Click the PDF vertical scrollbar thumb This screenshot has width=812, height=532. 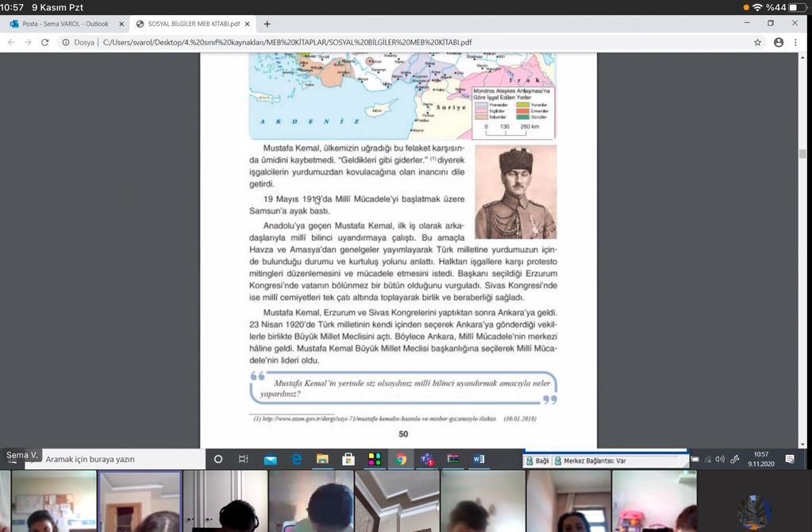[x=802, y=154]
